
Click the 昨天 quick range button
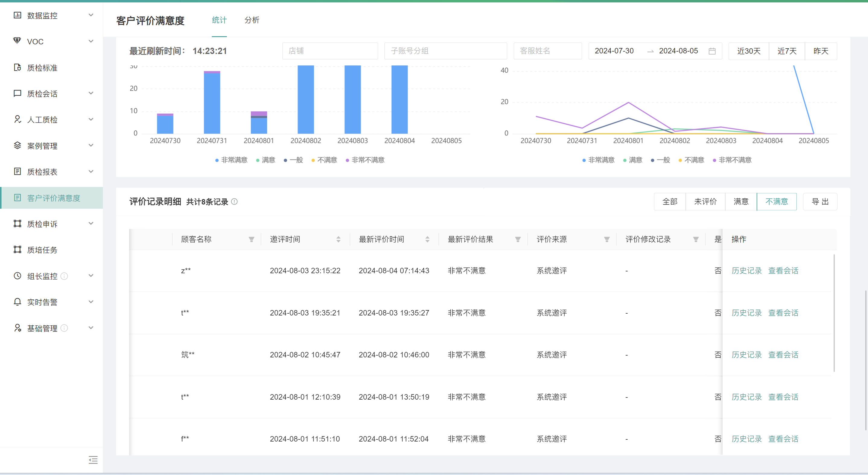coord(821,51)
